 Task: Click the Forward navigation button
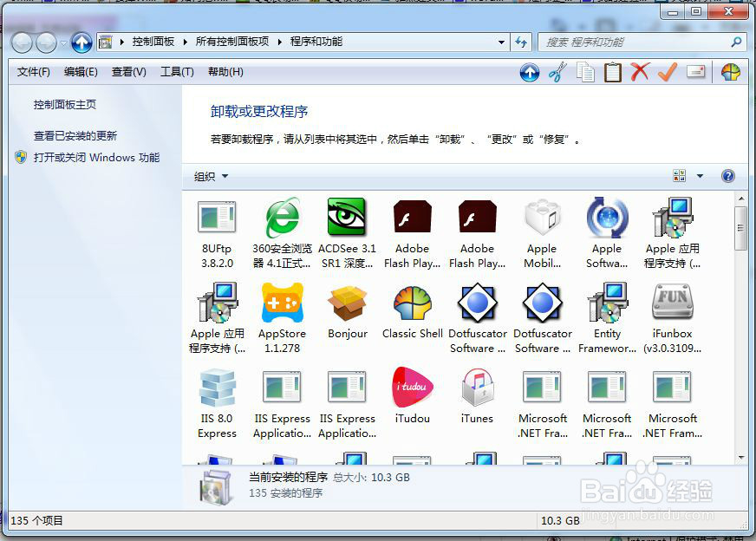click(x=46, y=42)
